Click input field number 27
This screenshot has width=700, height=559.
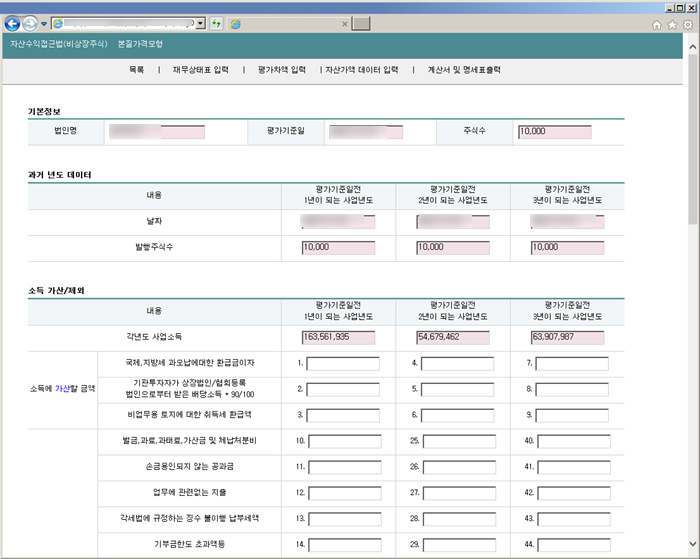[459, 493]
